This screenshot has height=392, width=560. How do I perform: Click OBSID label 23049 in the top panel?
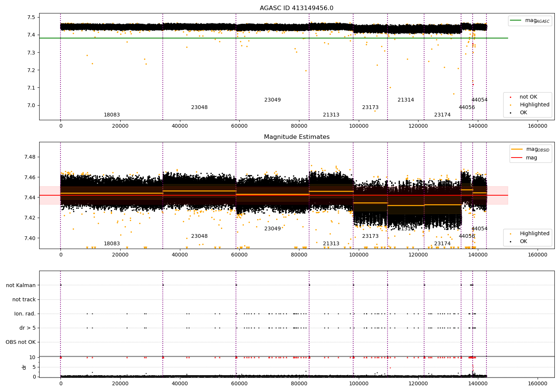pos(273,100)
